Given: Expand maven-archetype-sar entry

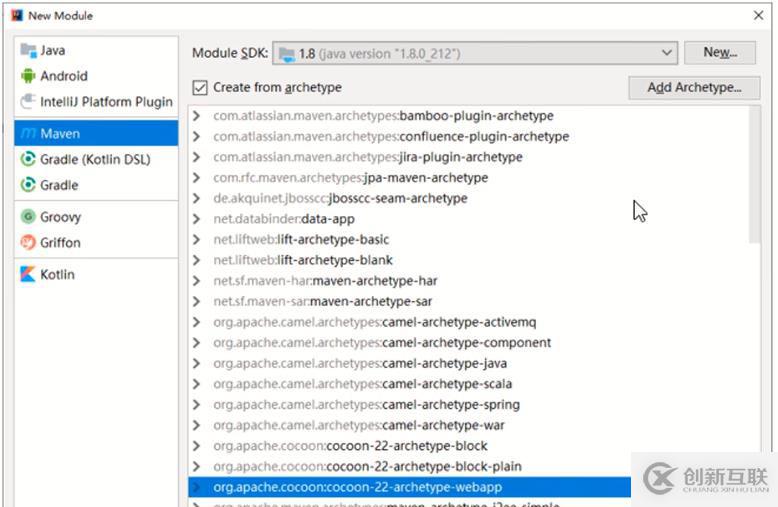Looking at the screenshot, I should point(197,302).
